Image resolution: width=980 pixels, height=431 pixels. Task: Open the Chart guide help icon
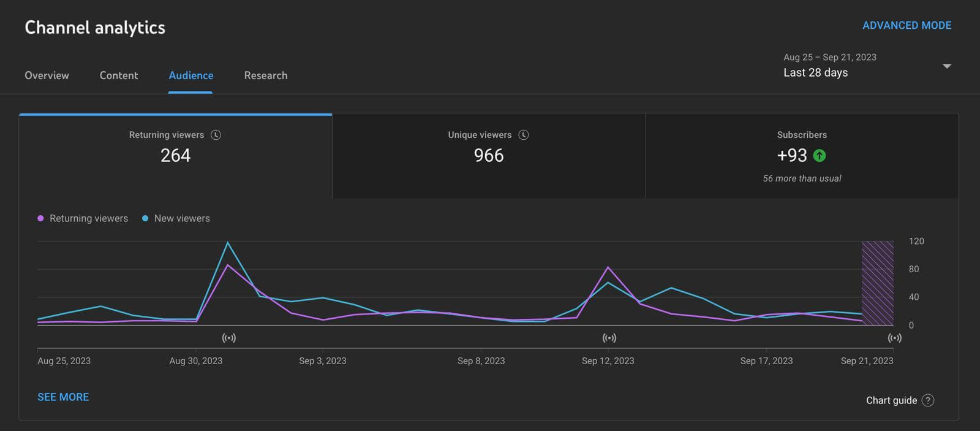[928, 400]
